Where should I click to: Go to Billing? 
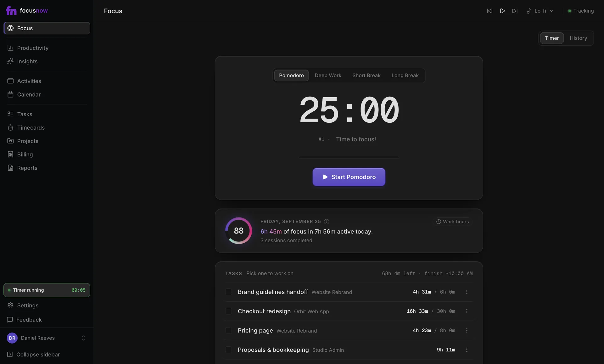pos(47,154)
